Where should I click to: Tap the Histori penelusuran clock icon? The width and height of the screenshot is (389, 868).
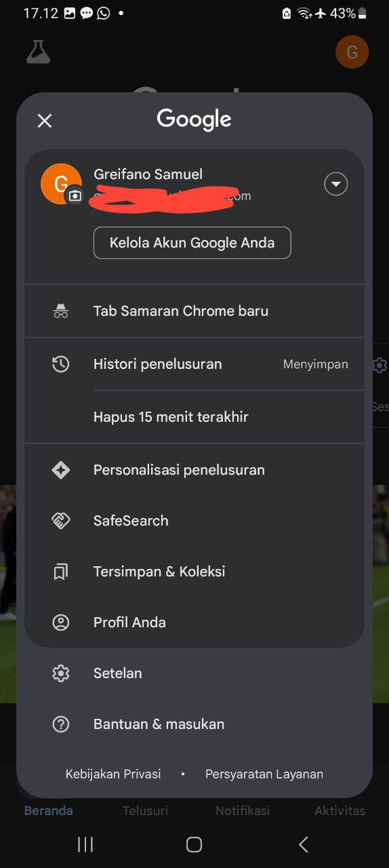tap(61, 364)
